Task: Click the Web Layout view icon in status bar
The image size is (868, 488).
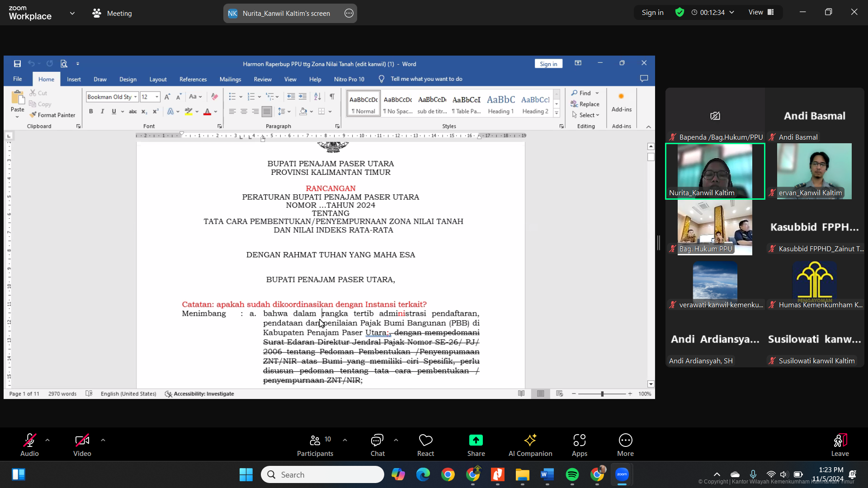Action: 560,394
